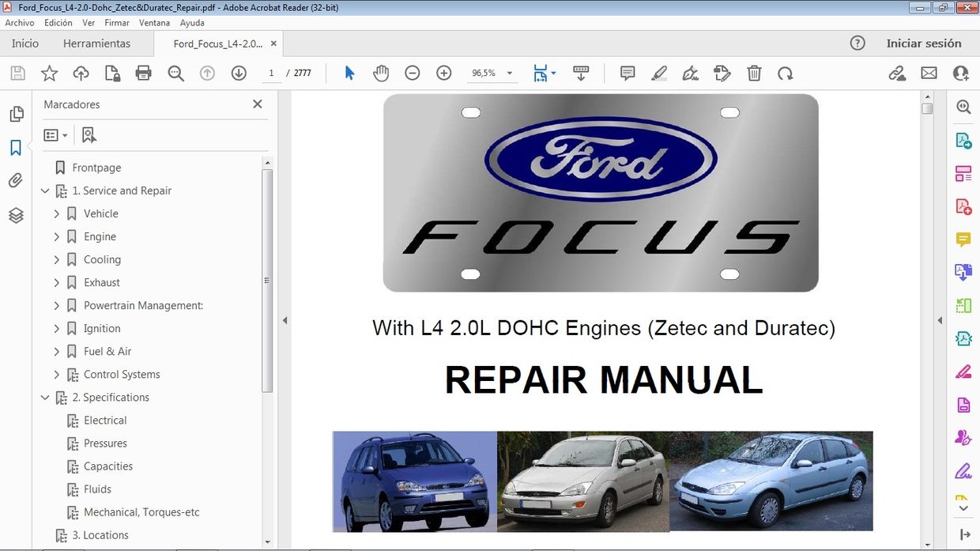The width and height of the screenshot is (980, 551).
Task: Click the highlighter pen tool
Action: tap(659, 74)
